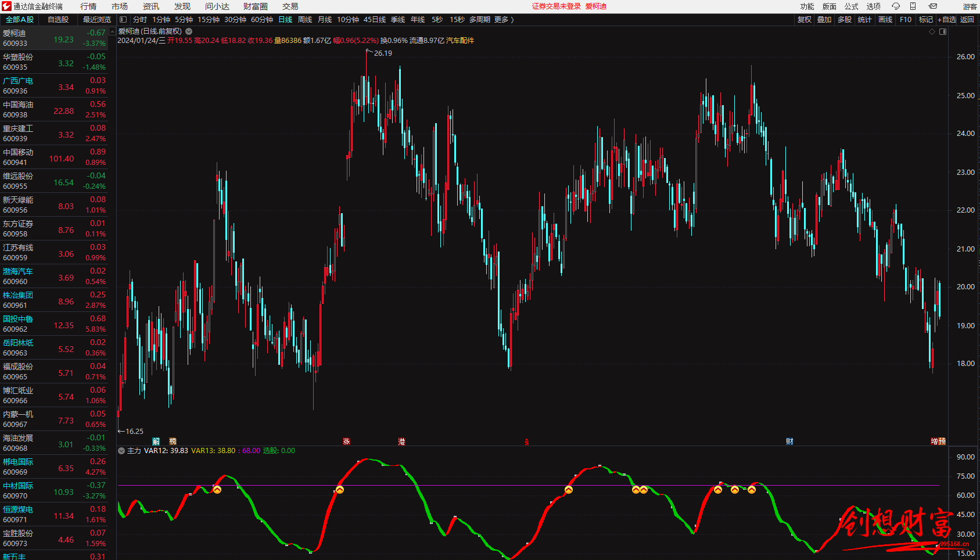Open the 统计 statistics menu
980x560 pixels.
click(x=865, y=20)
